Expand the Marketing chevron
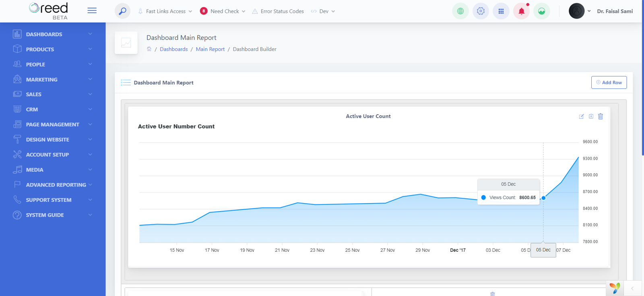 point(90,79)
